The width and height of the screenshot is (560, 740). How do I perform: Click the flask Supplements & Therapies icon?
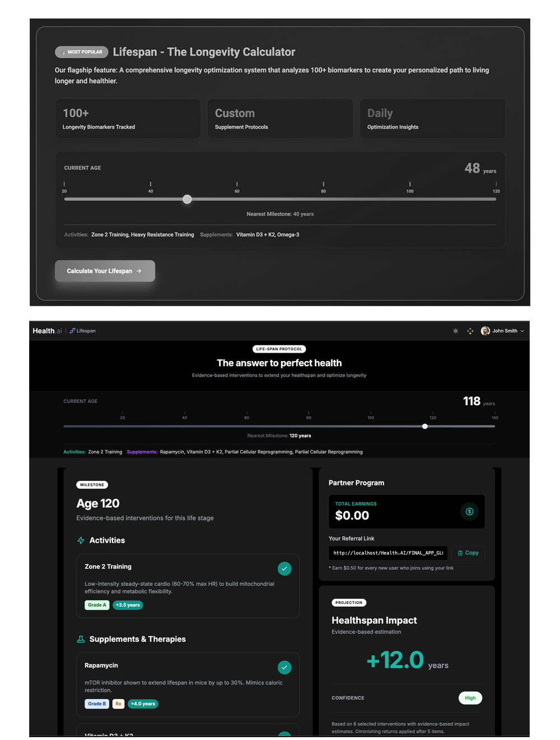tap(81, 639)
